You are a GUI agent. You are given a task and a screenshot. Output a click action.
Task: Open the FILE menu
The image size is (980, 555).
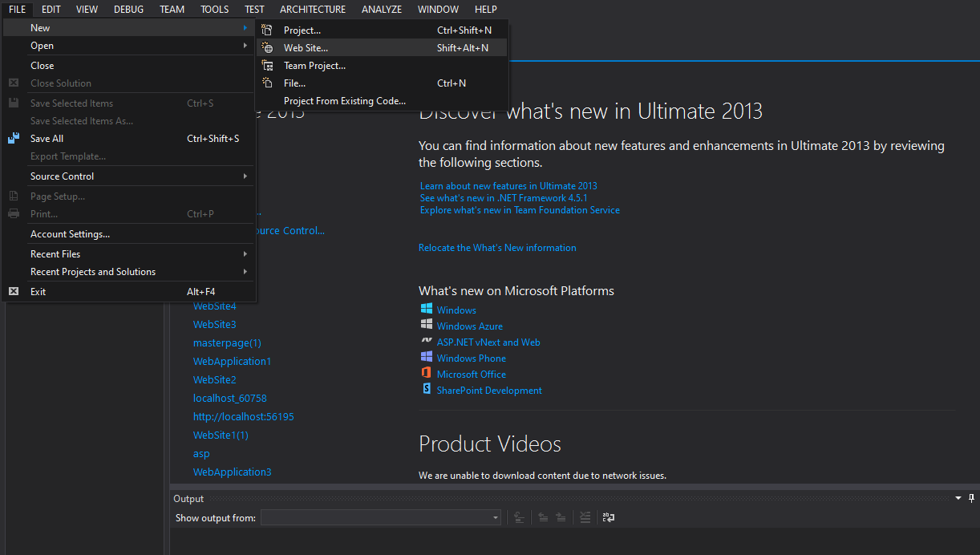[18, 9]
